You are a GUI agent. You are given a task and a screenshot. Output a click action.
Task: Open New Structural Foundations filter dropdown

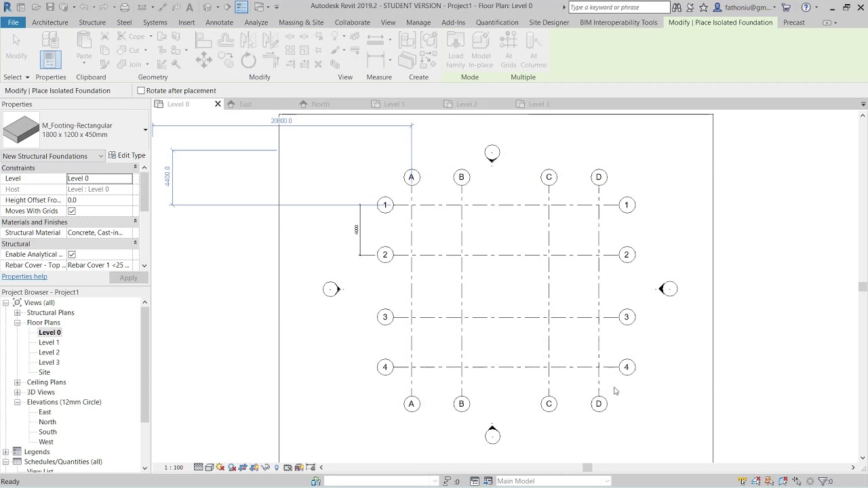[53, 156]
